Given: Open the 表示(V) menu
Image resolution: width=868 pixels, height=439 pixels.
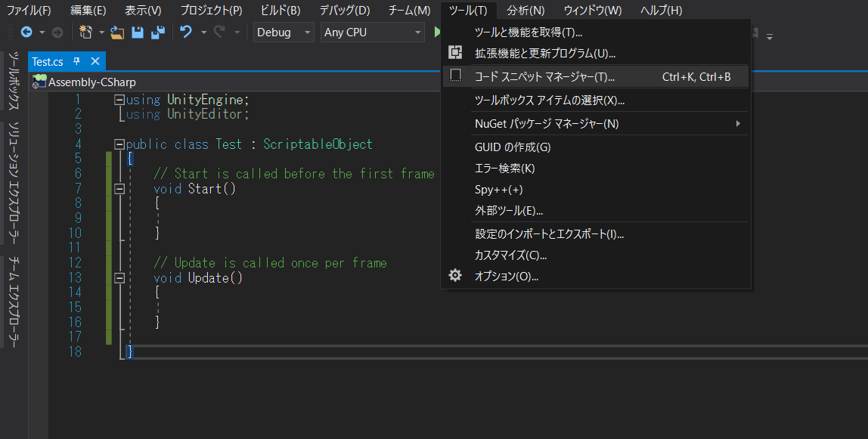Looking at the screenshot, I should click(143, 11).
